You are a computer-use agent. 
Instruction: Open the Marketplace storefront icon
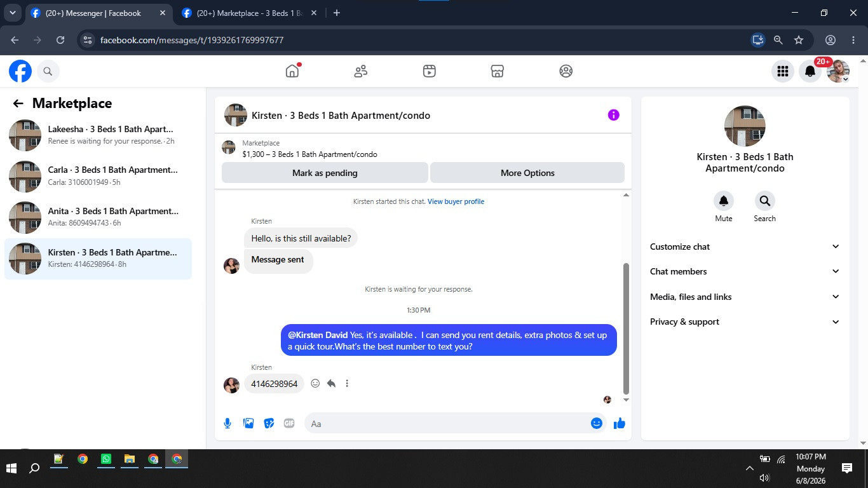pyautogui.click(x=498, y=71)
